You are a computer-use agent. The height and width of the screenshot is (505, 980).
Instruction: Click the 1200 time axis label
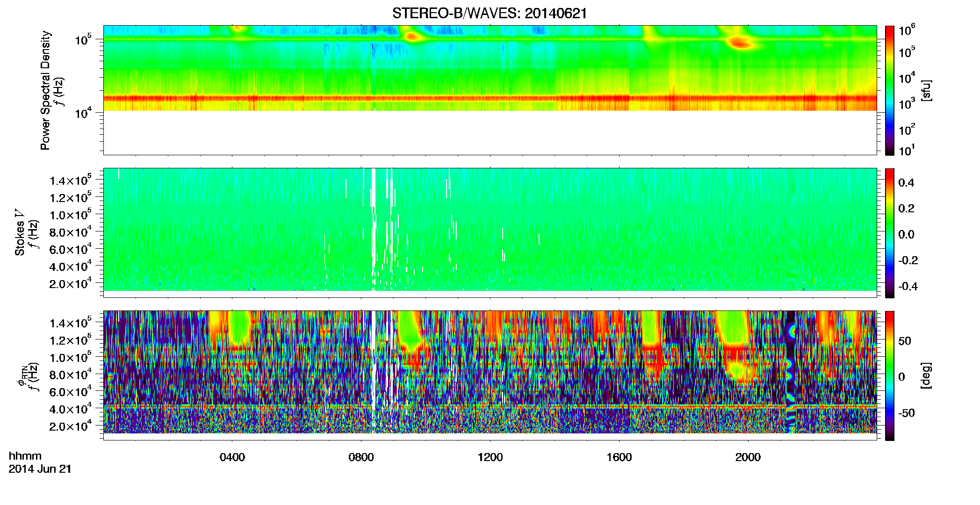pos(490,457)
